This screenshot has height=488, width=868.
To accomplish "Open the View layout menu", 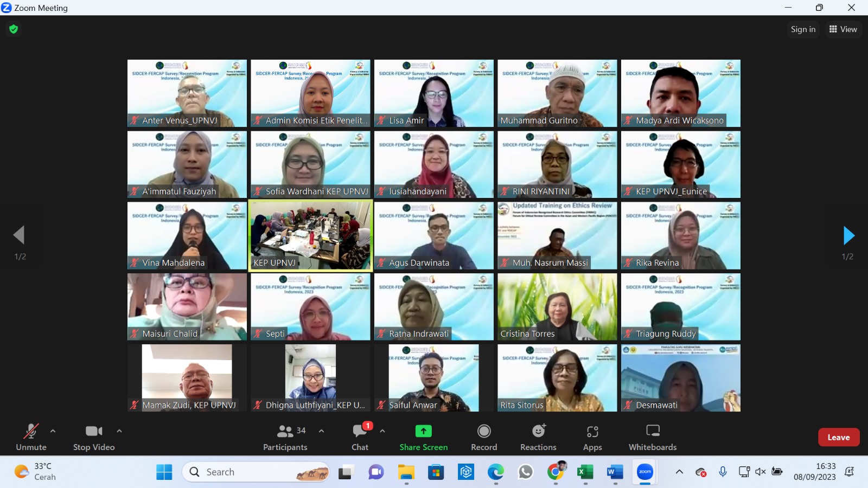I will [x=843, y=29].
